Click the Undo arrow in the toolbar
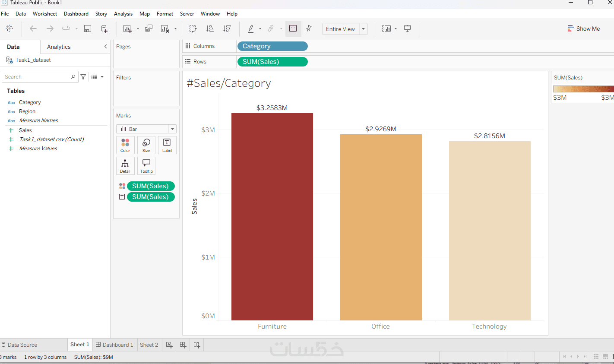Viewport: 614px width, 364px height. pos(33,28)
